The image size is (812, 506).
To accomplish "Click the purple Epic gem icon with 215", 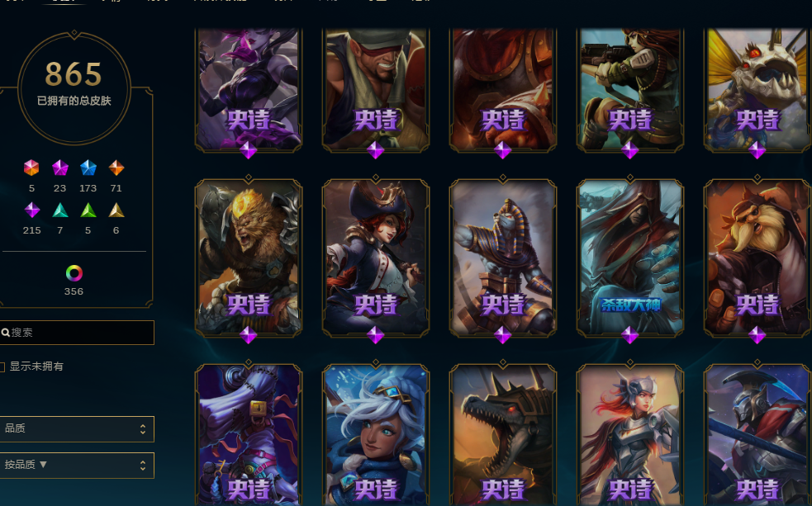I will point(32,210).
